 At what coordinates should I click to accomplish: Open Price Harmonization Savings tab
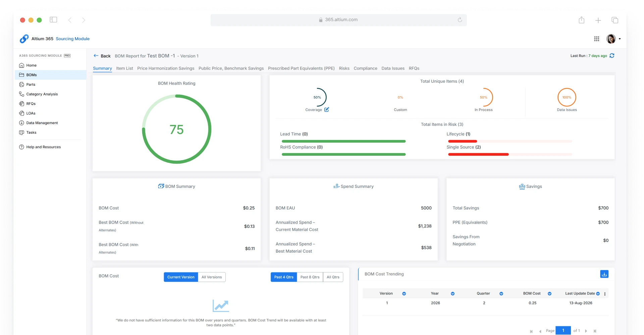(166, 68)
